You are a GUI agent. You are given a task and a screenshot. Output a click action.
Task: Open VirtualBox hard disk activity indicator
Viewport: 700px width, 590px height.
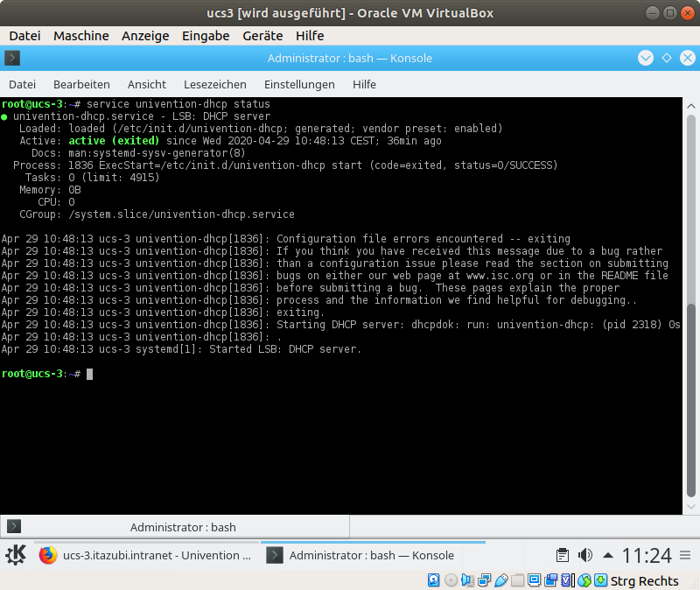[433, 580]
